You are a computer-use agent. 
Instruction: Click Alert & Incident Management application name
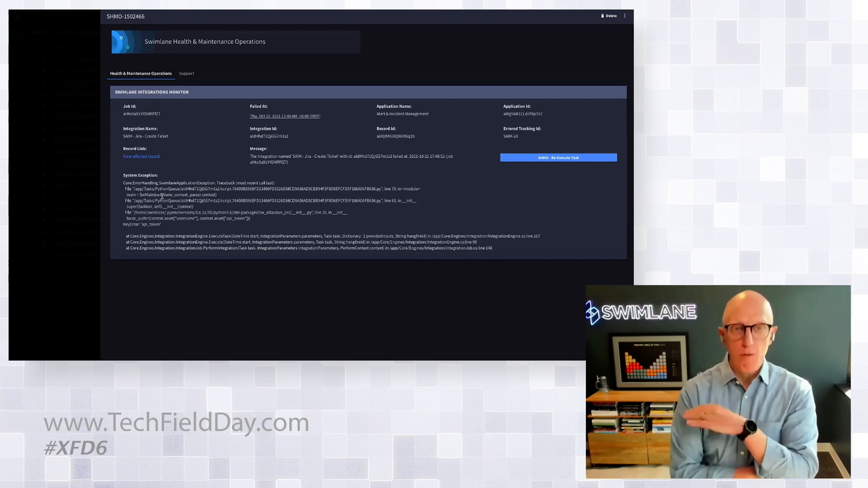[x=402, y=114]
